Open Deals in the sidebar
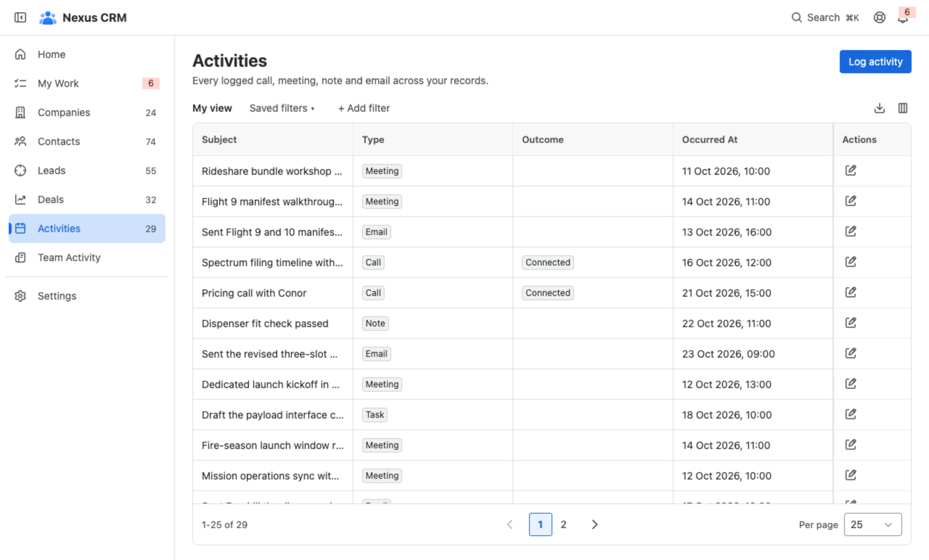This screenshot has width=929, height=560. click(87, 199)
